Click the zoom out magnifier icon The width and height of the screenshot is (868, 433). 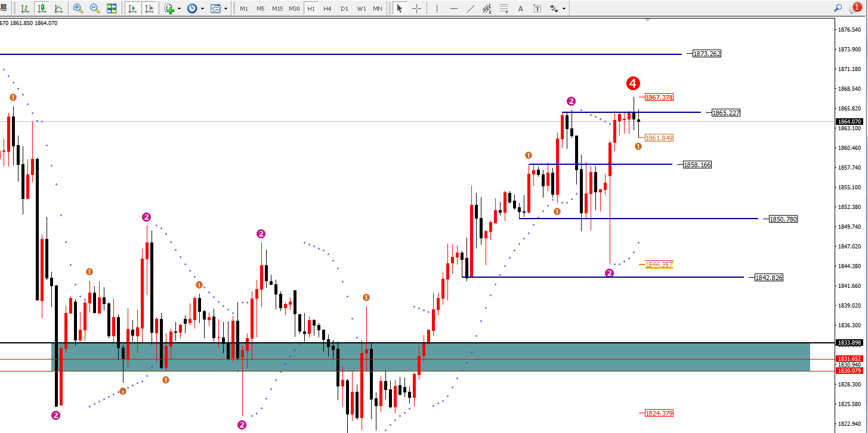pos(95,8)
